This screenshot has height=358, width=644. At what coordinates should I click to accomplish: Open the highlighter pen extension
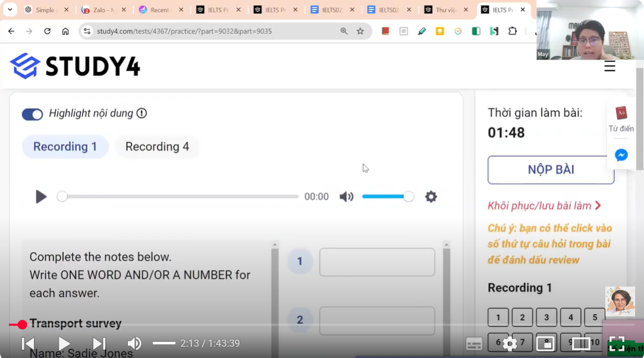[x=422, y=31]
